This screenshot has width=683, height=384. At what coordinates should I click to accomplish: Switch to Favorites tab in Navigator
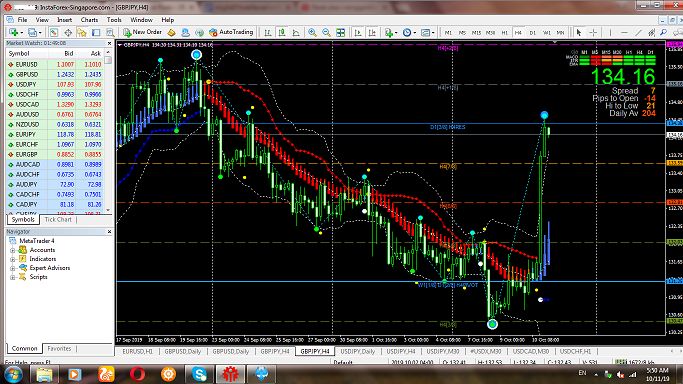click(x=59, y=348)
